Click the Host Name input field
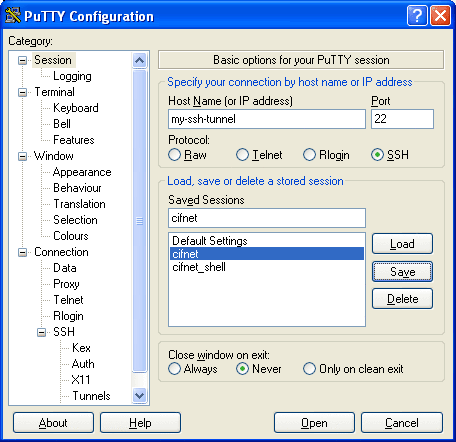Screen dimensions: 456x442 point(267,119)
